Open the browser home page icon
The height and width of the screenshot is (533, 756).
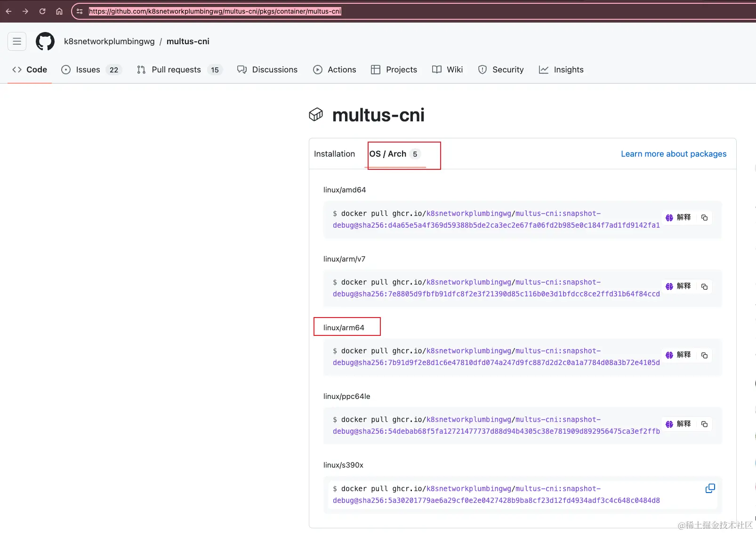coord(59,11)
